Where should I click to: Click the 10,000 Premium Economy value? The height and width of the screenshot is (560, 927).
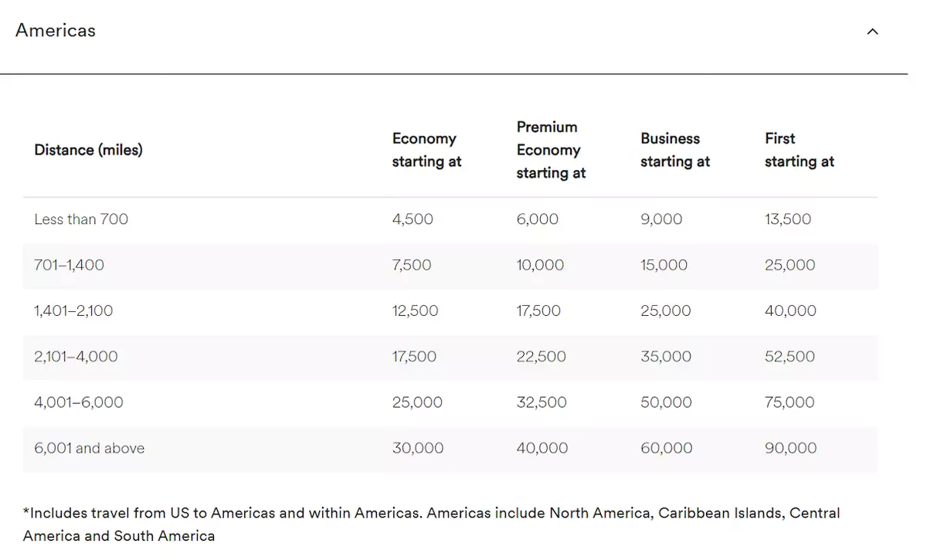[x=540, y=265]
